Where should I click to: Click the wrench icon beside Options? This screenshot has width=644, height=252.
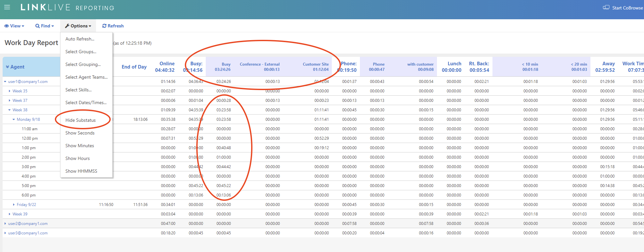coord(67,26)
